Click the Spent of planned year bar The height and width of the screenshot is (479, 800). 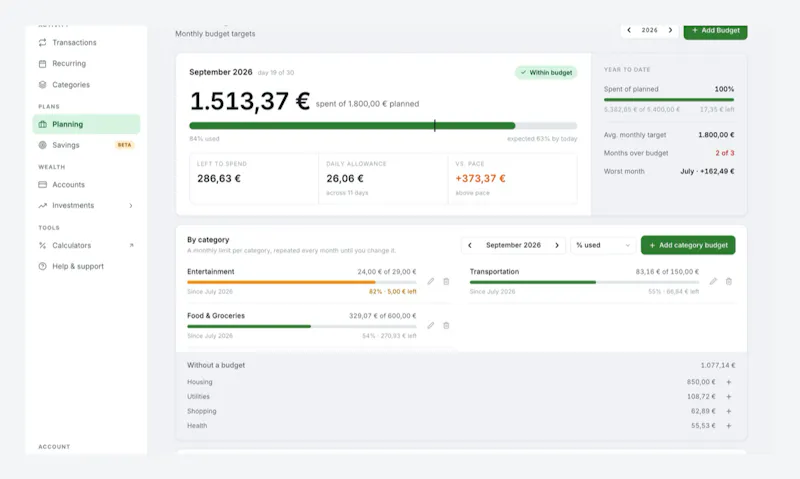click(x=669, y=99)
